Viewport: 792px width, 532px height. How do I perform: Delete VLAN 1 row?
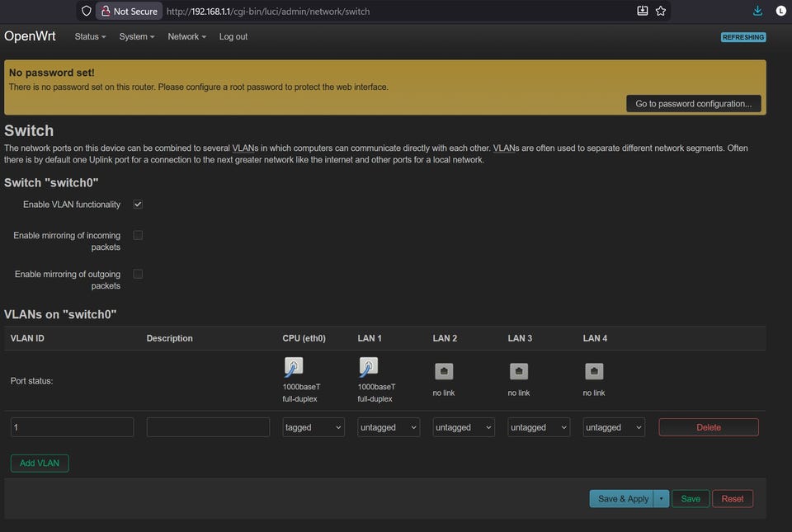point(709,427)
